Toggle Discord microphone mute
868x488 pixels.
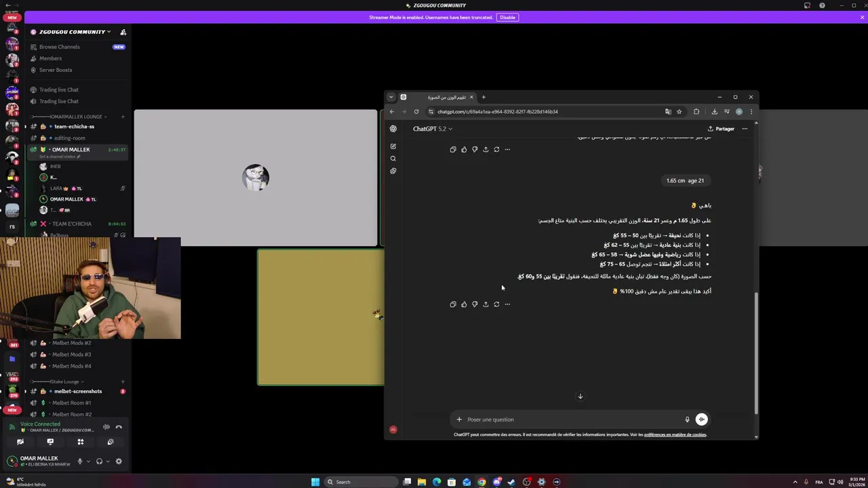pos(79,462)
